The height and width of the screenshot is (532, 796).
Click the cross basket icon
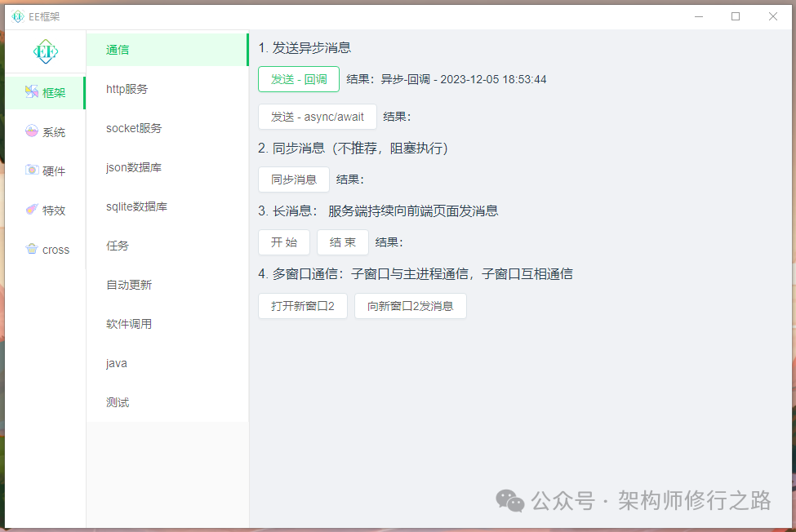(32, 249)
